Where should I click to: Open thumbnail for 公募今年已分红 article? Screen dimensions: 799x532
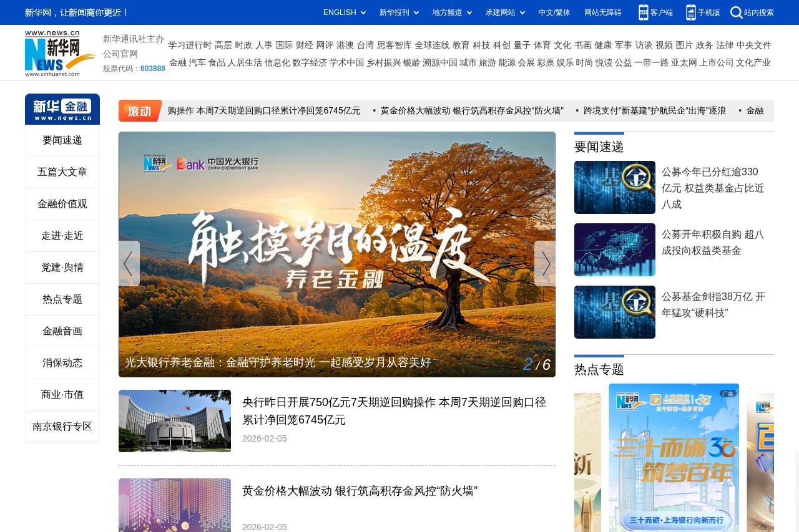pyautogui.click(x=615, y=187)
